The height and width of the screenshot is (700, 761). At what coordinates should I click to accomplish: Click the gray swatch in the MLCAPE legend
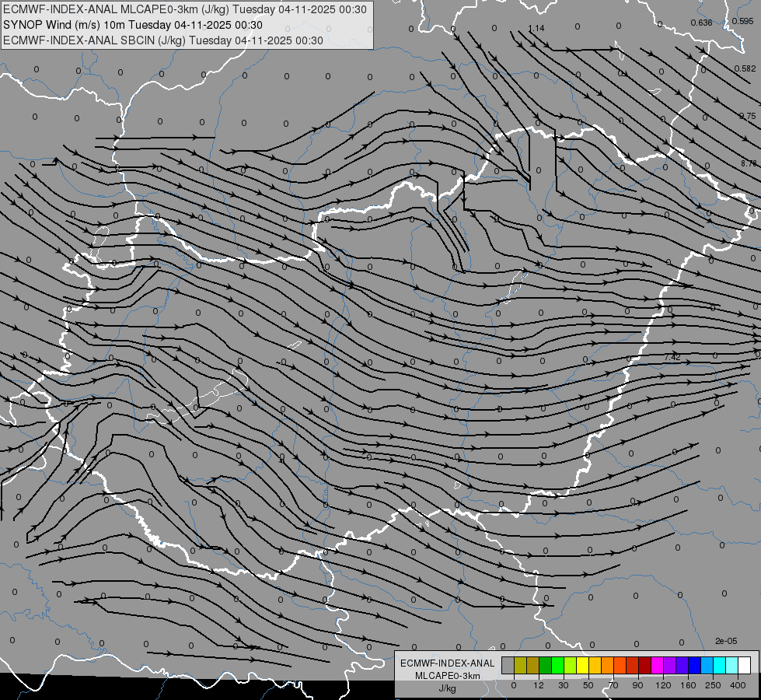[508, 666]
